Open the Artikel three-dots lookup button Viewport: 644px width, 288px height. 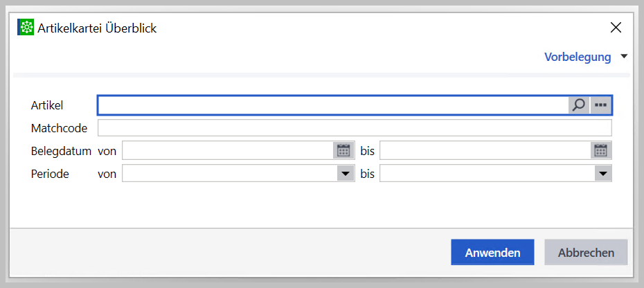click(600, 105)
